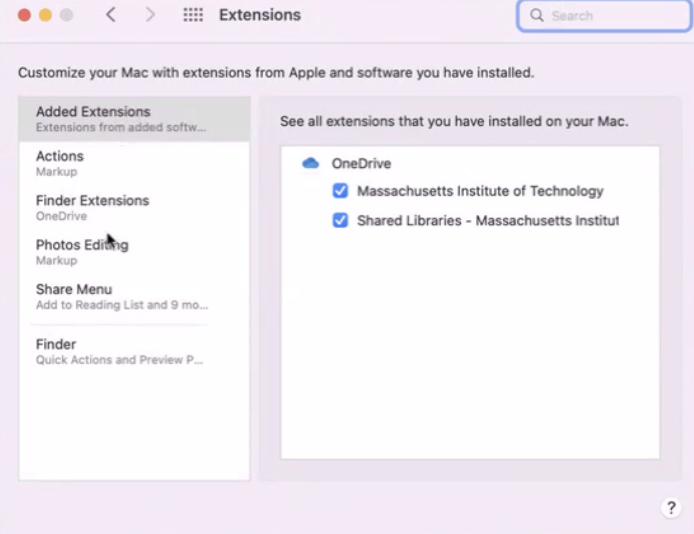
Task: Uncheck Massachusetts Institute of Technology checkbox
Action: click(x=340, y=191)
